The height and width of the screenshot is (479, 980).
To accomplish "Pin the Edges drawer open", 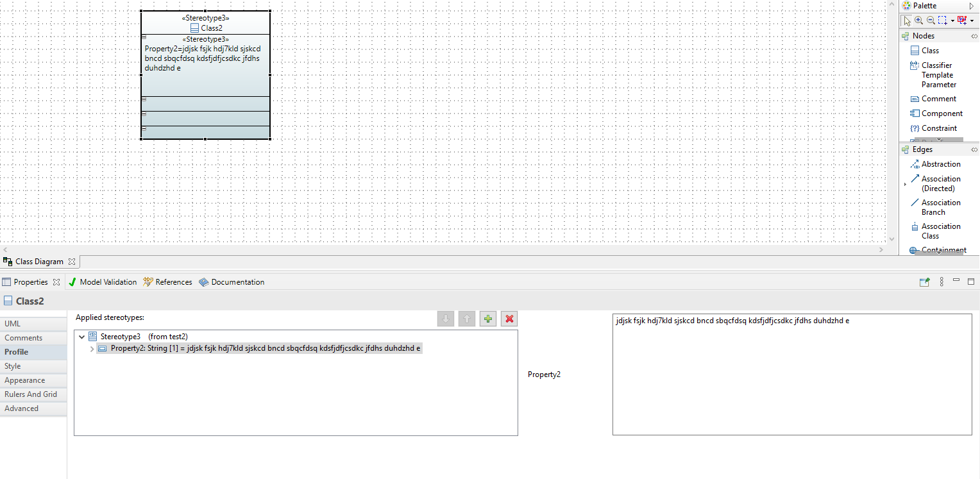I will click(x=974, y=149).
